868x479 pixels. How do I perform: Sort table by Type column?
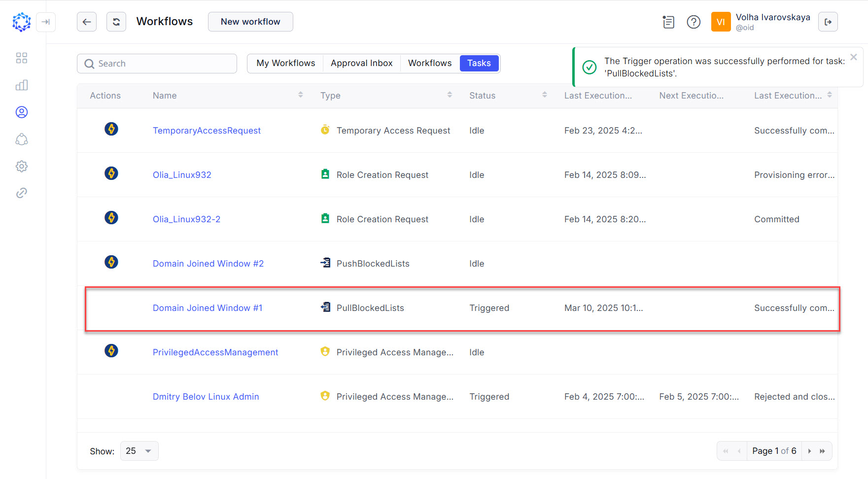pos(449,95)
